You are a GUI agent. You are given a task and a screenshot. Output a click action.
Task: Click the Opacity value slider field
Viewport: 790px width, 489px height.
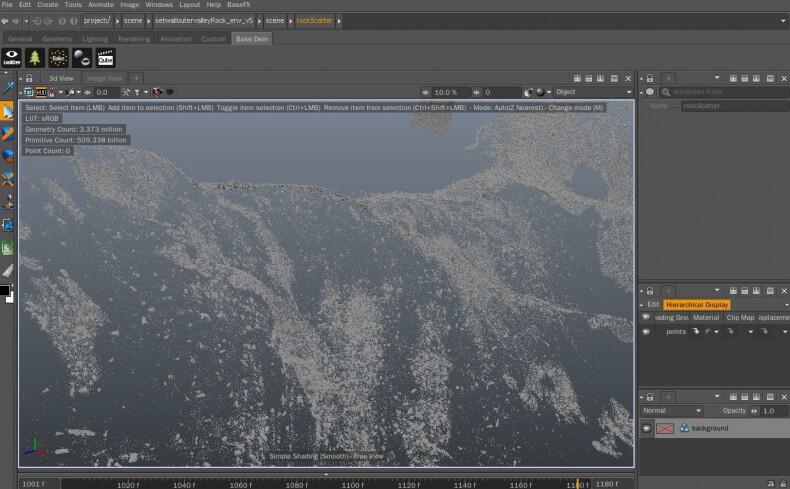[x=774, y=411]
